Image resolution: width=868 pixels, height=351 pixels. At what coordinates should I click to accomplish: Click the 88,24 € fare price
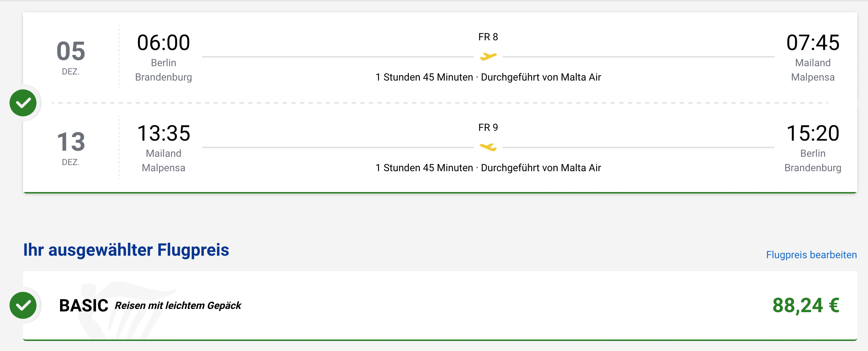(x=805, y=305)
